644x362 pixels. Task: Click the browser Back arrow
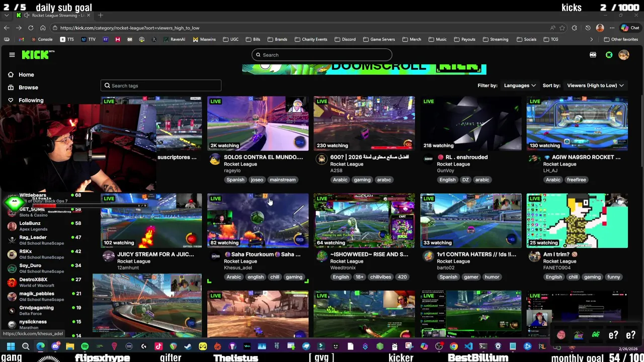(x=6, y=28)
